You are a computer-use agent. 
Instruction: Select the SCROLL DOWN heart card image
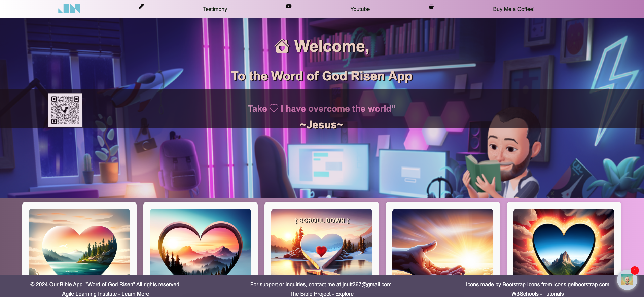pyautogui.click(x=322, y=242)
